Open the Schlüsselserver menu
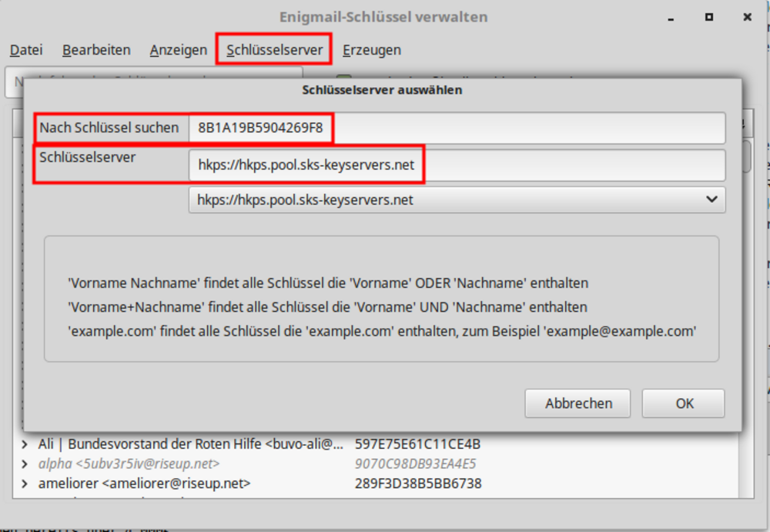Viewport: 770px width, 532px height. 275,50
